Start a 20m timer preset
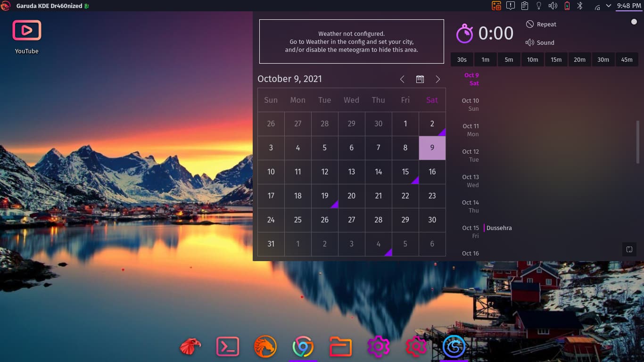Viewport: 644px width, 362px height. (x=580, y=59)
